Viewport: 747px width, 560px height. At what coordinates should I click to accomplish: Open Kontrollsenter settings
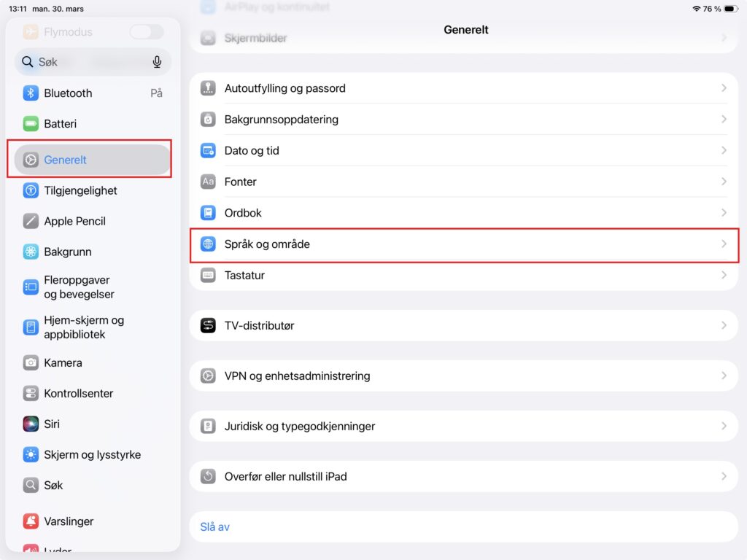click(x=93, y=393)
